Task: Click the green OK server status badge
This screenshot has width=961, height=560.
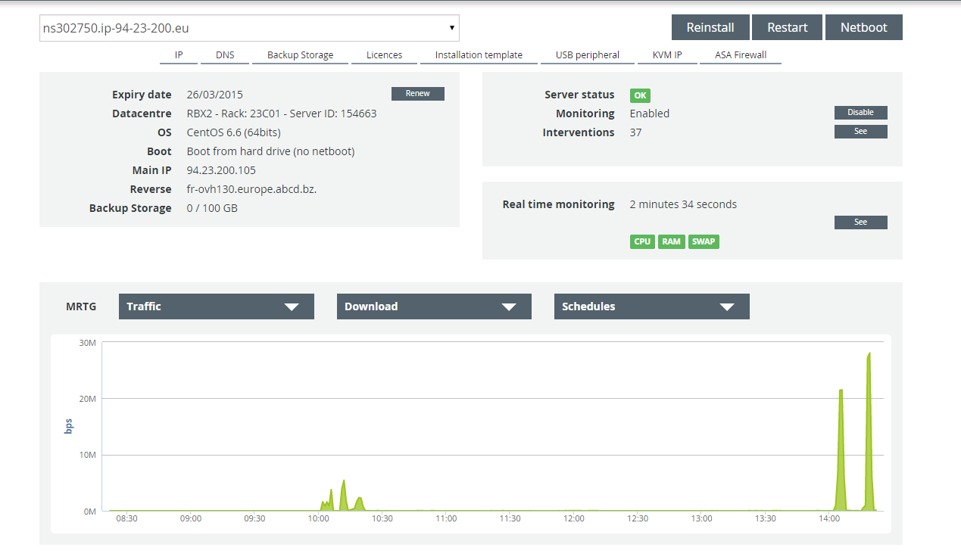Action: [640, 95]
